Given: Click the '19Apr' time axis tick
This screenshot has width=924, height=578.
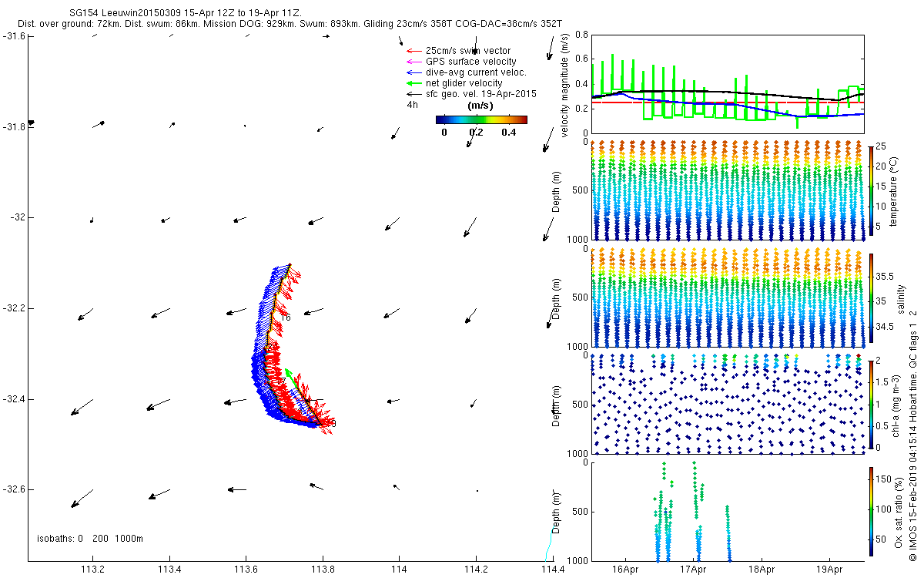Looking at the screenshot, I should point(829,570).
